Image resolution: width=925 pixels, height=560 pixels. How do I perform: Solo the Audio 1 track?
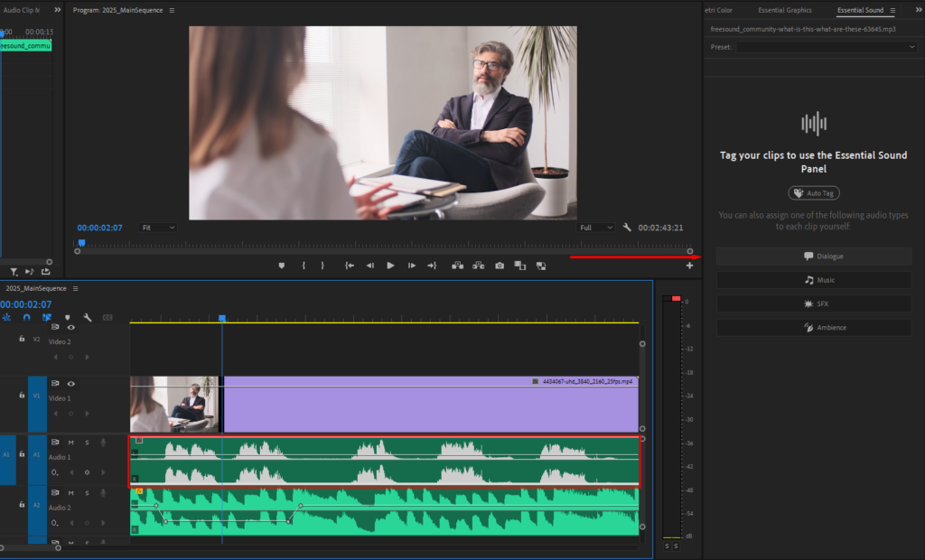[87, 443]
